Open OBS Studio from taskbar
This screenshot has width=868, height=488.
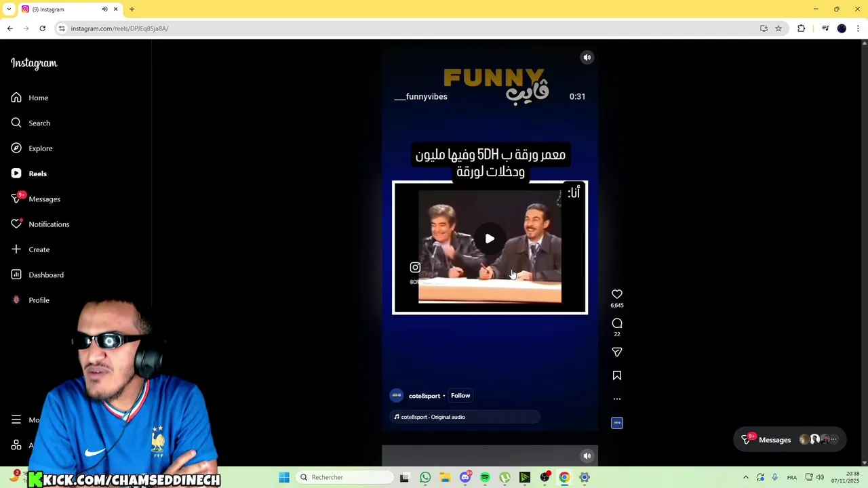tap(545, 477)
